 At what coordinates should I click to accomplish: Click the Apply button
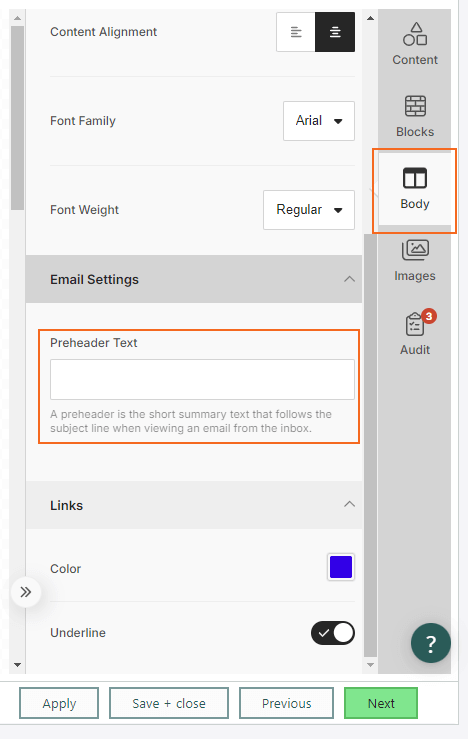tap(59, 703)
